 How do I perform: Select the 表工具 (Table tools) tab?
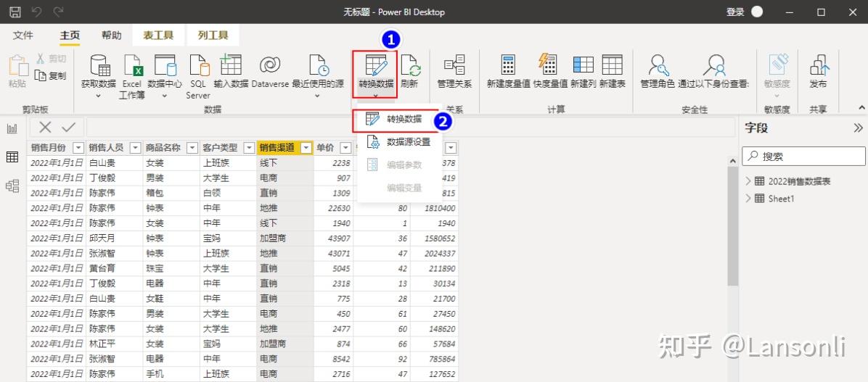pyautogui.click(x=158, y=36)
